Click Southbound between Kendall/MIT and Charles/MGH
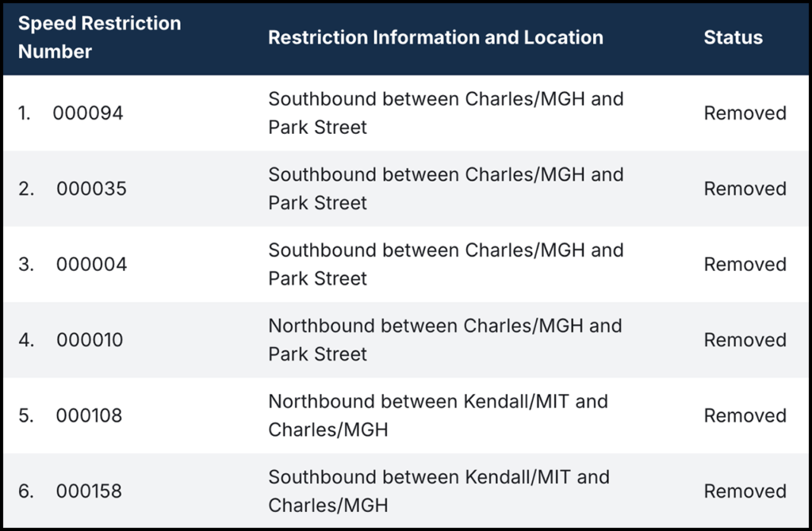Screen dimensions: 812x531 point(439,491)
